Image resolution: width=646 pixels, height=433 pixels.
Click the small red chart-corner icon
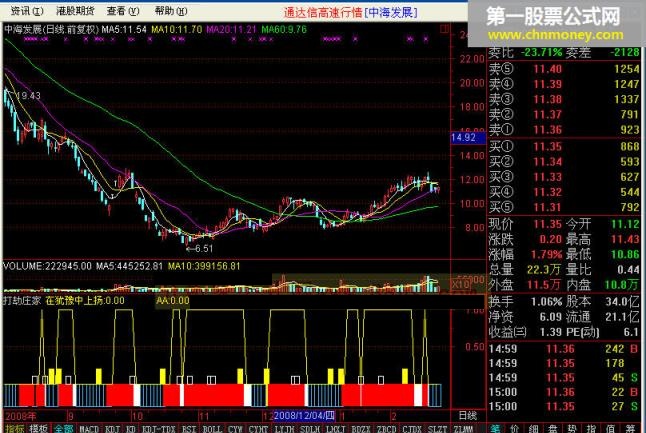click(445, 29)
